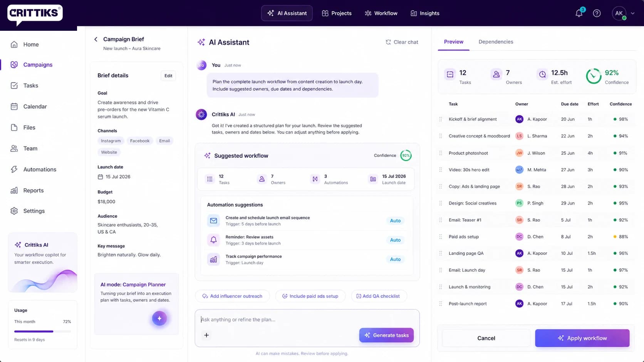Toggle Auto for Track campaign performance

tap(395, 259)
